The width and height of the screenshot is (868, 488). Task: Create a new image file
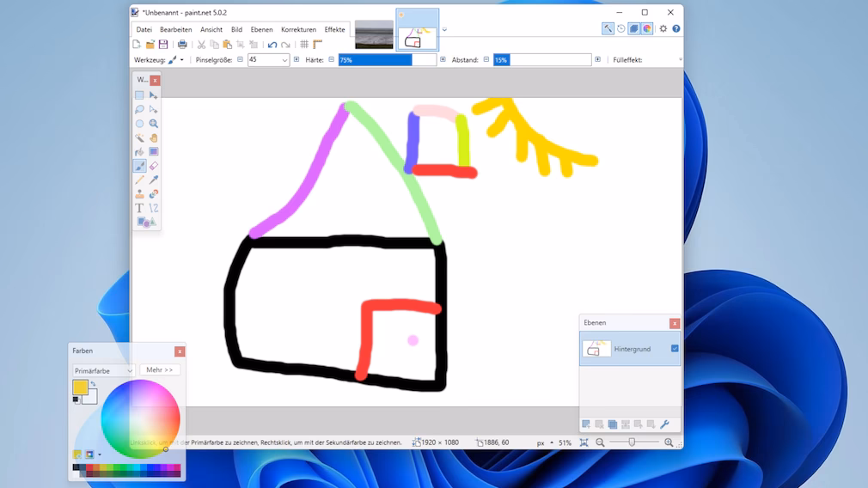click(137, 45)
